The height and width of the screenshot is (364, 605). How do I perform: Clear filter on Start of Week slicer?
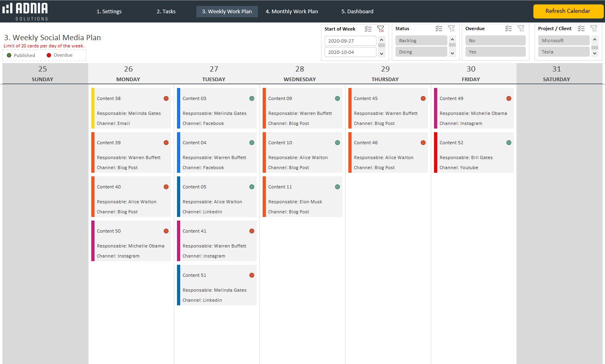[x=381, y=29]
